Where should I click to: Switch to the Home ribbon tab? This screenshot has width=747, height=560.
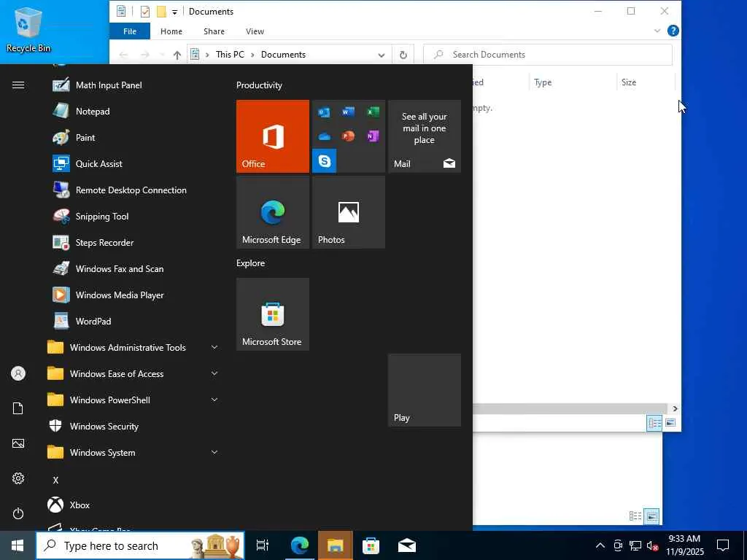click(x=171, y=31)
